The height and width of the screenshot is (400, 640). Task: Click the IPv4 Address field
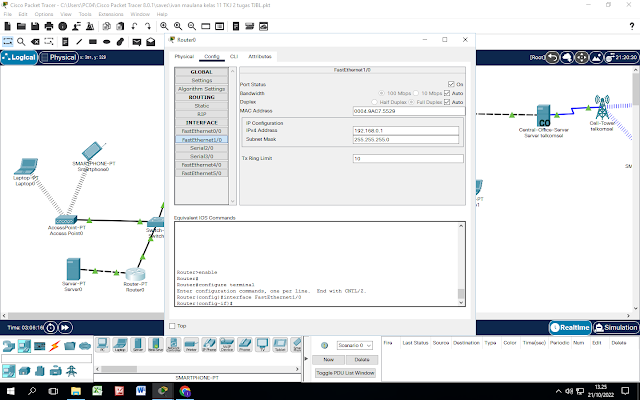(x=406, y=131)
